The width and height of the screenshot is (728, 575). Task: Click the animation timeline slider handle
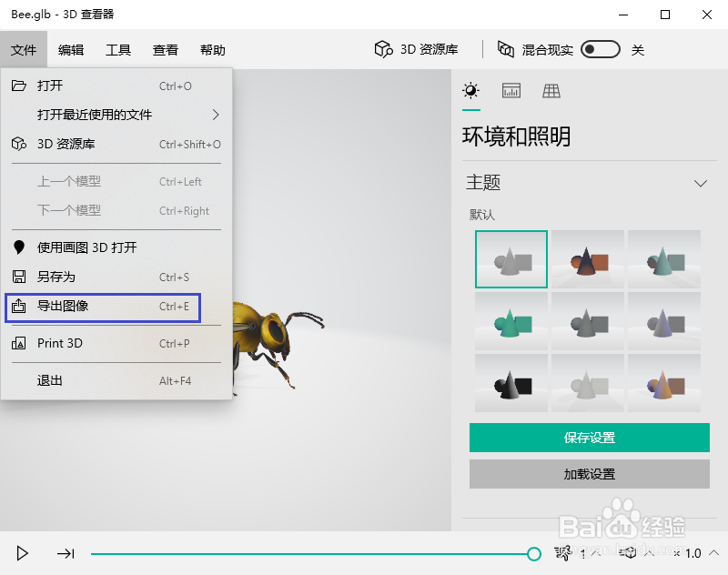pos(534,554)
